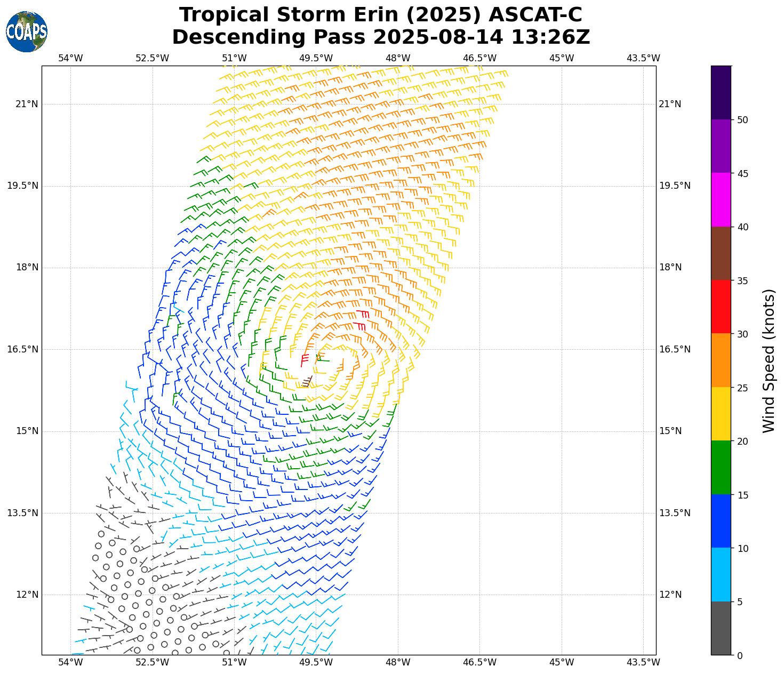Click the green 15-20 knot colorbar segment
Viewport: 784px width, 674px height.
point(721,467)
